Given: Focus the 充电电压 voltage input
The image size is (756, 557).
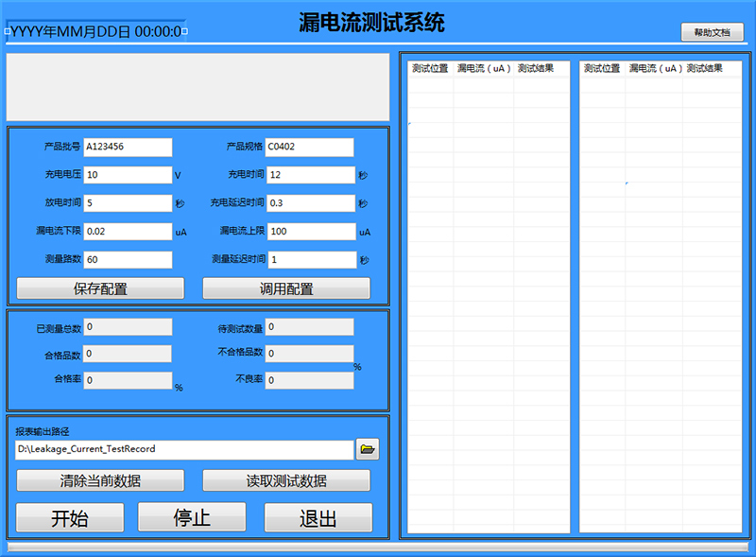Looking at the screenshot, I should tap(129, 175).
